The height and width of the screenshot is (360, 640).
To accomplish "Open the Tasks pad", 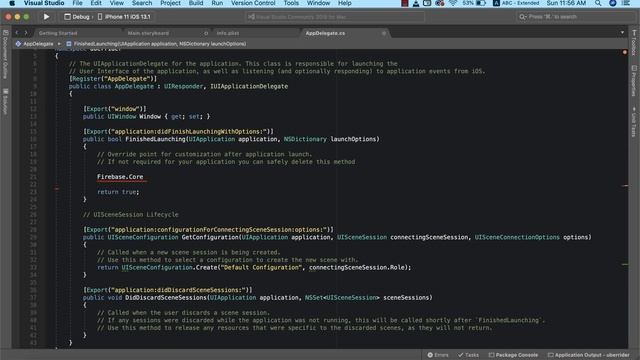I will (x=468, y=355).
